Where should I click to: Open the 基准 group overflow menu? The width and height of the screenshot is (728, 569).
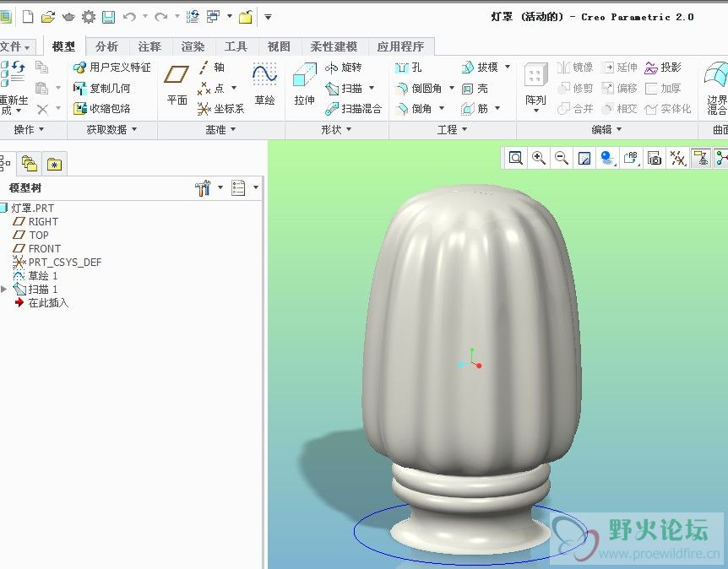(220, 129)
